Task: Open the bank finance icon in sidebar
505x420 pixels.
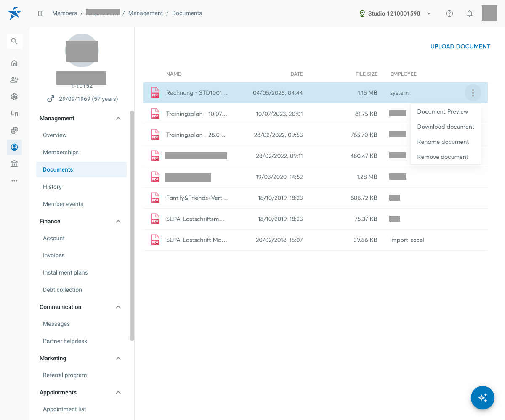Action: click(x=14, y=164)
